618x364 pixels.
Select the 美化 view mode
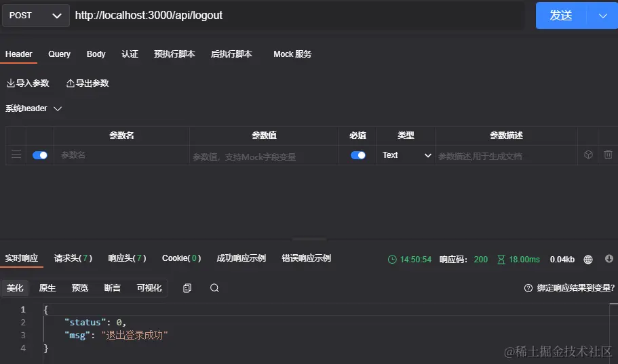pos(15,288)
